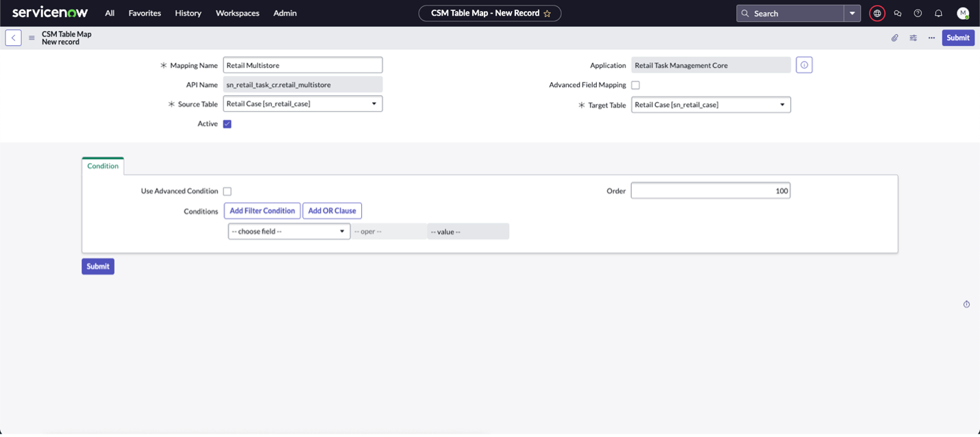Click the Order input field
The width and height of the screenshot is (980, 437).
click(711, 190)
